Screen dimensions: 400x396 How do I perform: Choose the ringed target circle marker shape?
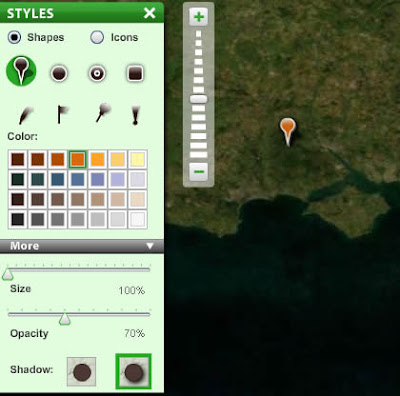[97, 73]
